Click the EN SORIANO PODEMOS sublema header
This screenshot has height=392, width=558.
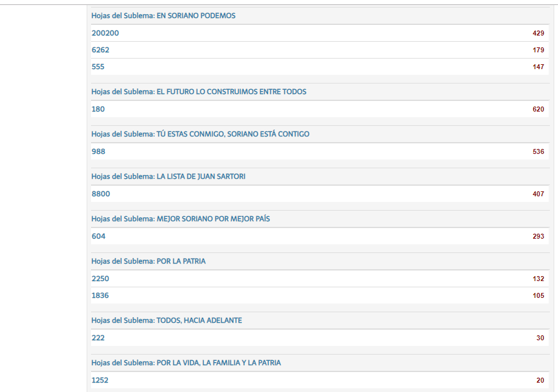(163, 16)
